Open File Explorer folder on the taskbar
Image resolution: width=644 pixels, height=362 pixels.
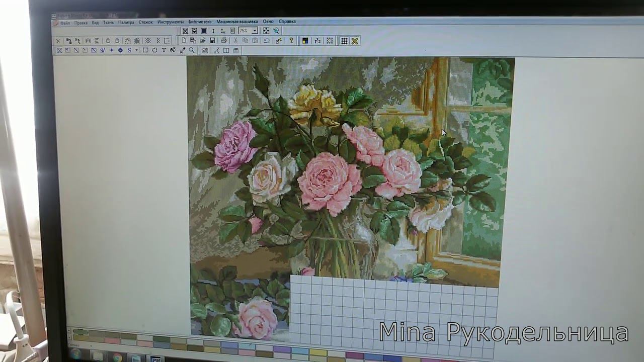97,356
